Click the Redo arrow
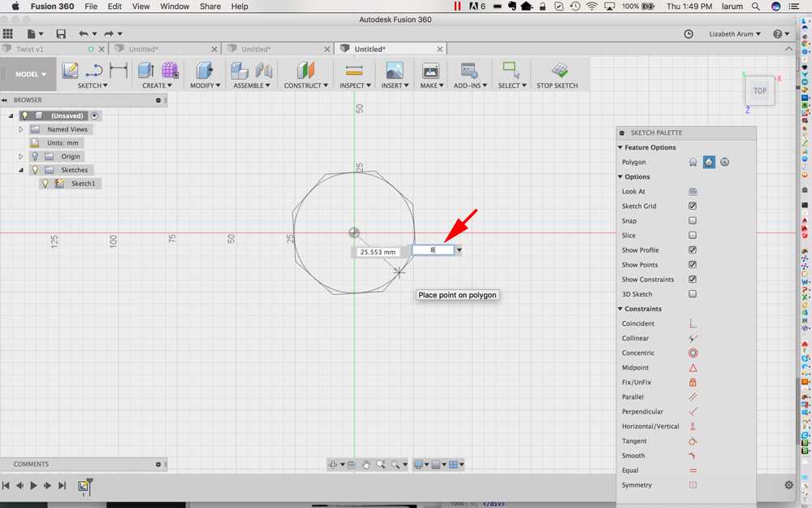This screenshot has height=508, width=812. (109, 33)
